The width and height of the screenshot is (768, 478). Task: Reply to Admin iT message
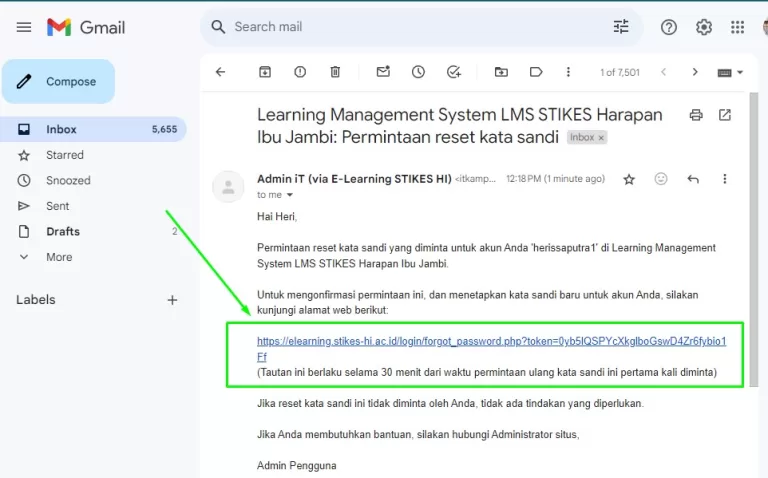click(x=693, y=179)
